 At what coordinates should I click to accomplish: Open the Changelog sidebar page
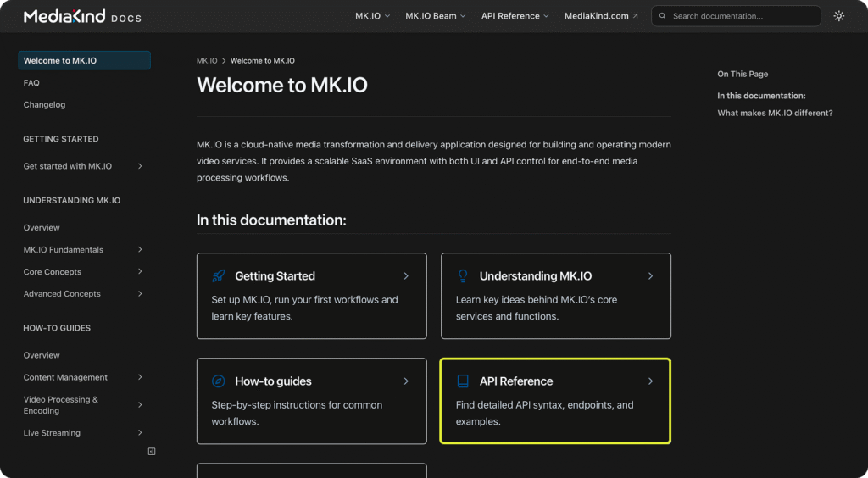(44, 105)
